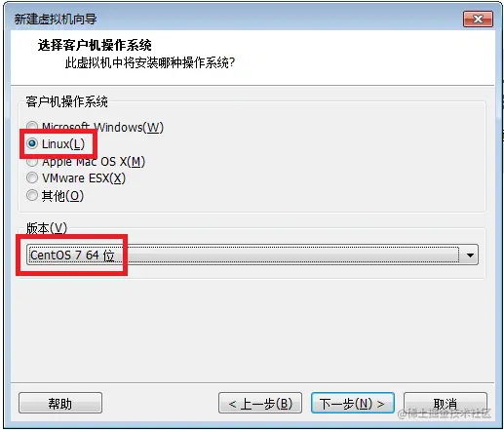Close the 新建虚拟机向导 dialog with X
The image size is (504, 432).
[x=478, y=20]
